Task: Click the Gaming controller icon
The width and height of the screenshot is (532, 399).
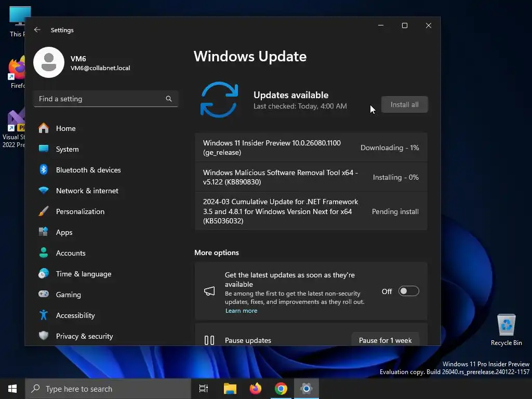Action: pos(44,294)
